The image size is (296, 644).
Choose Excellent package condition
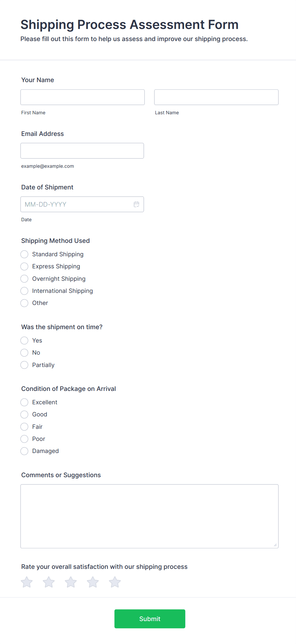click(x=25, y=402)
